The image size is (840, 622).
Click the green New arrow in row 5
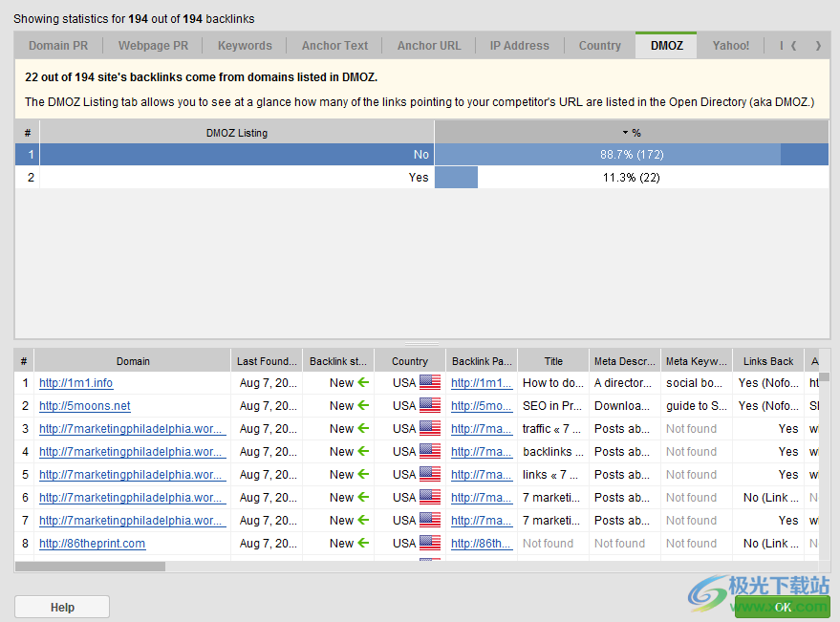[x=364, y=474]
